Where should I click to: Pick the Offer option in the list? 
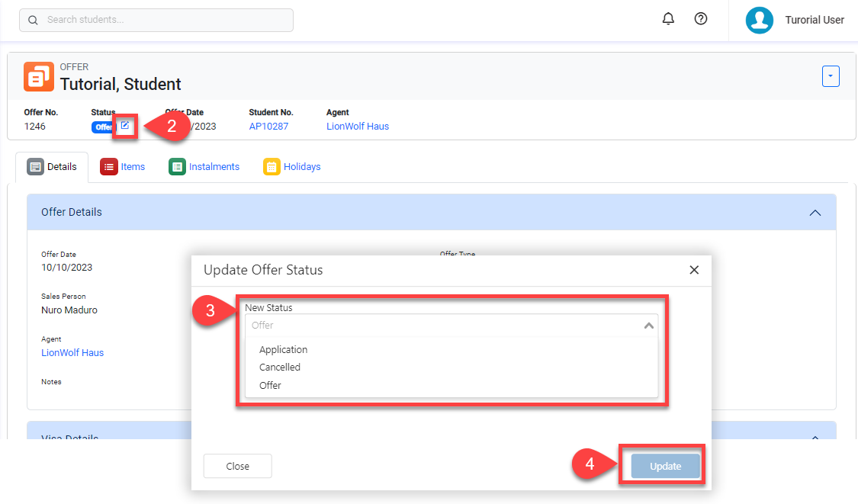point(271,386)
